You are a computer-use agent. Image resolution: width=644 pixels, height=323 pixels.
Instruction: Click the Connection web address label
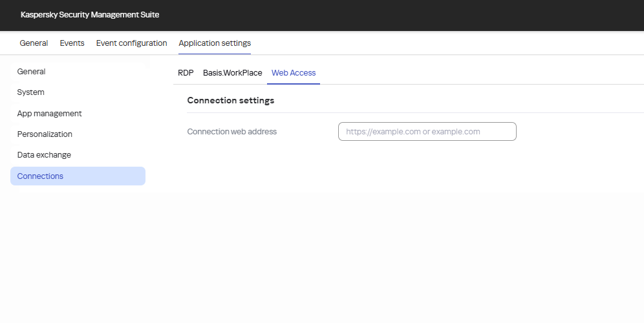pos(232,132)
